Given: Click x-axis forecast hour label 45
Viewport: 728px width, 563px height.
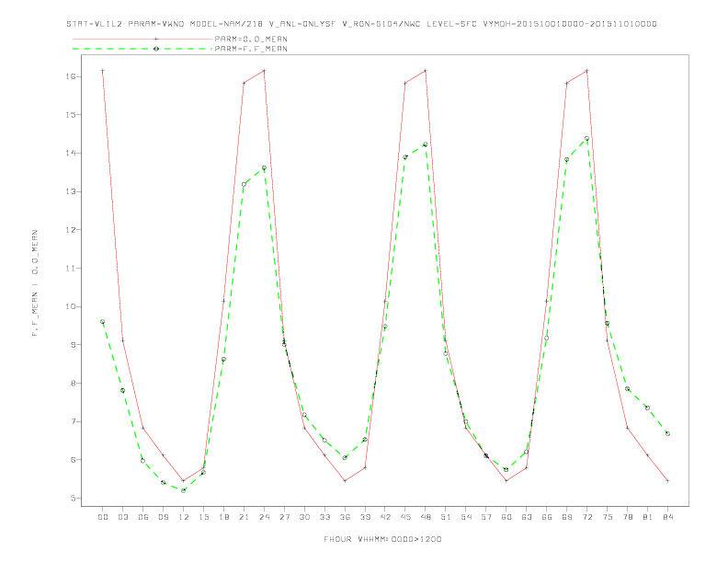Looking at the screenshot, I should click(x=405, y=517).
